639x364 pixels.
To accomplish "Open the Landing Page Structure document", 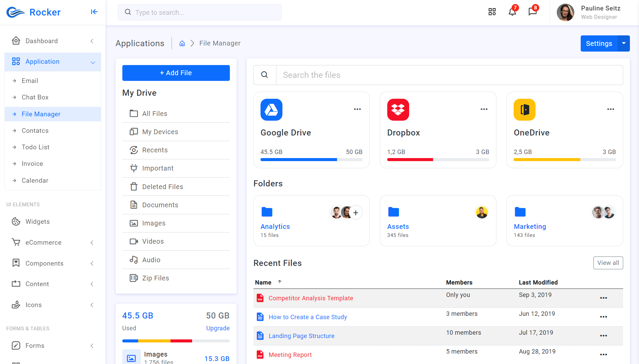I will coord(301,336).
